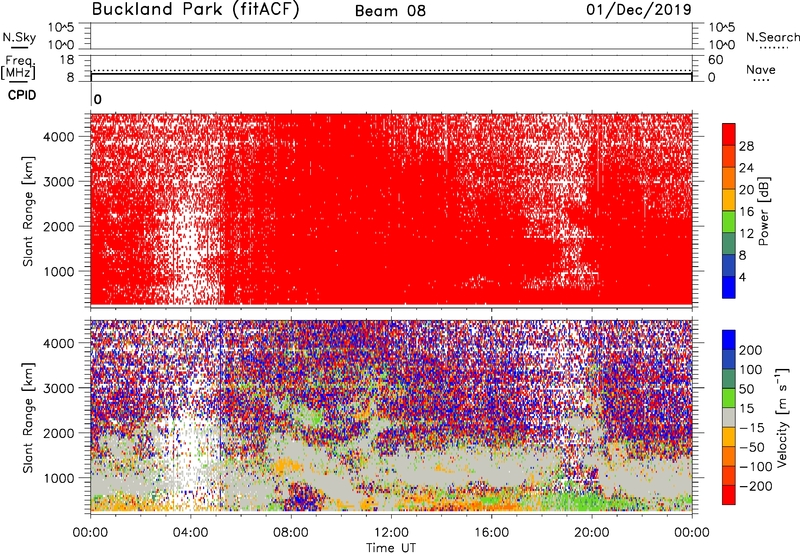This screenshot has height=554, width=800.
Task: Click the bottom blue segment of Power colorbar
Action: coord(729,288)
